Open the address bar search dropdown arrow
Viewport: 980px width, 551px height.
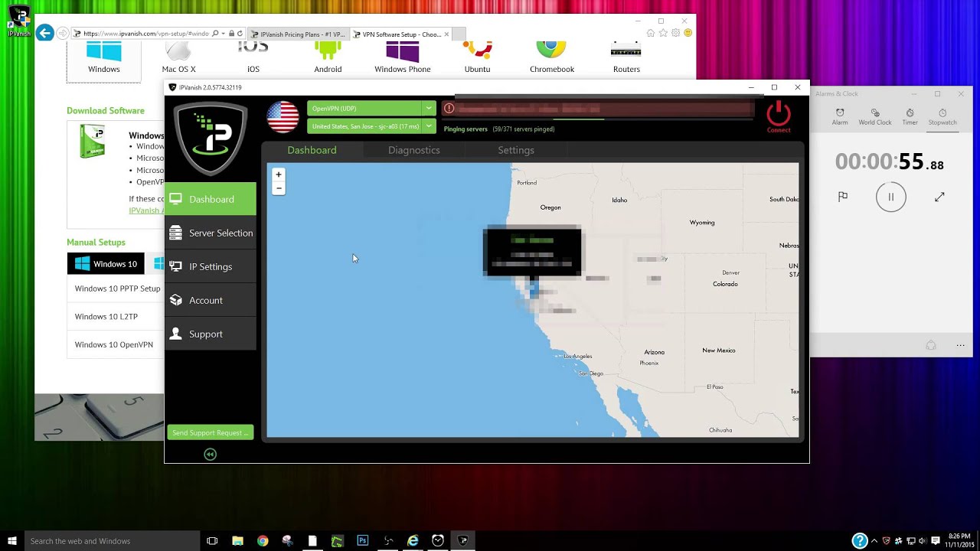223,34
